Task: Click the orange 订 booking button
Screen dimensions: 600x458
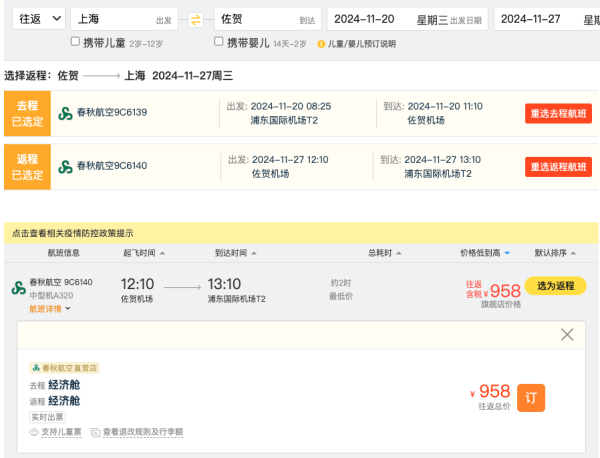Action: pyautogui.click(x=531, y=398)
